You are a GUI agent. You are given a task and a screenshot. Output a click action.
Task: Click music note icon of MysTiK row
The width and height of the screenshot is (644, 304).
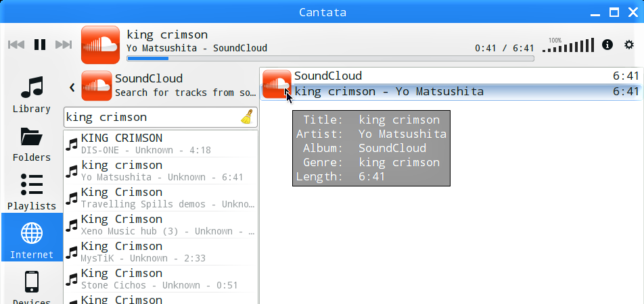pos(72,252)
